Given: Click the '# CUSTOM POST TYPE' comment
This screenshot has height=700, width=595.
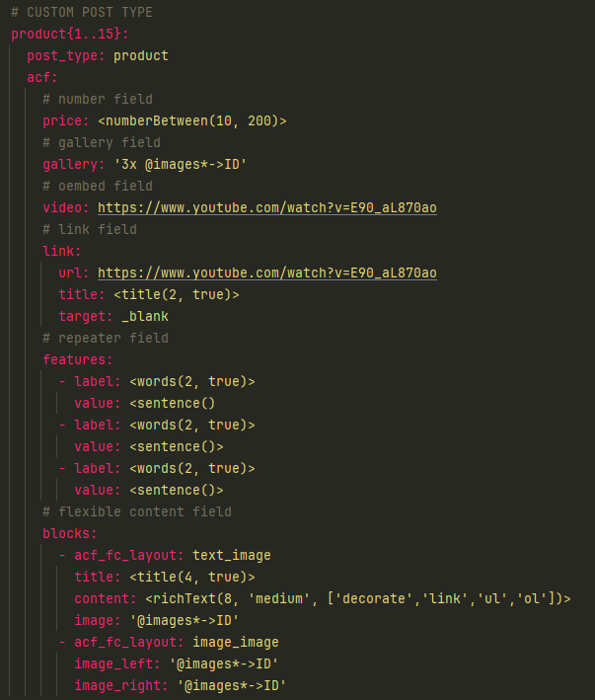Looking at the screenshot, I should point(82,12).
